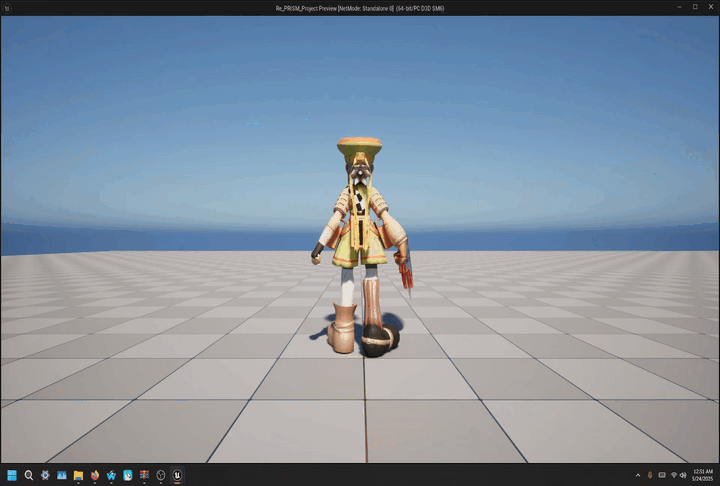
Task: Minimize the preview window
Action: tap(679, 7)
